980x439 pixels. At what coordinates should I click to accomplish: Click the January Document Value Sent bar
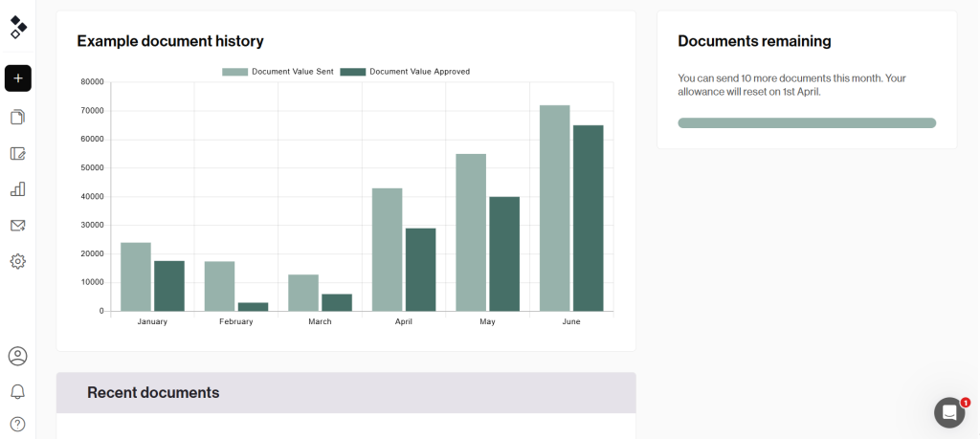coord(136,276)
